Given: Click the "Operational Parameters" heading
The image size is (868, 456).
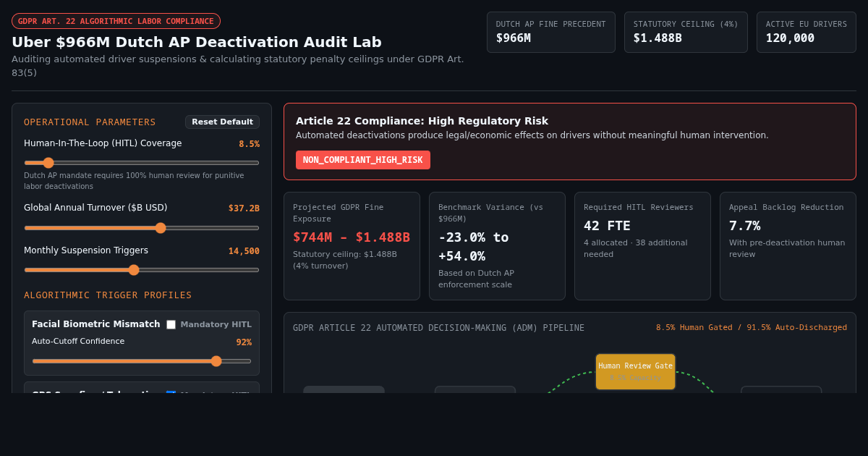Looking at the screenshot, I should pyautogui.click(x=90, y=122).
